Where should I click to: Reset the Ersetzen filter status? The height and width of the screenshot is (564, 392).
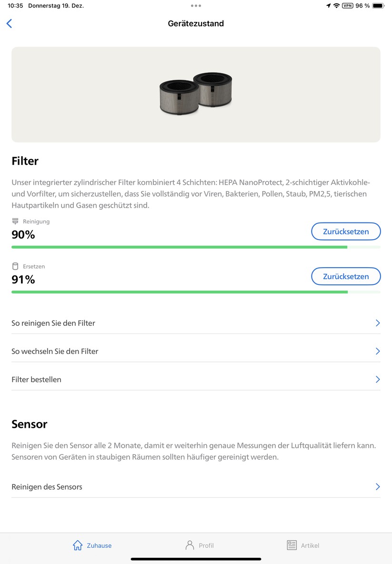(x=346, y=276)
